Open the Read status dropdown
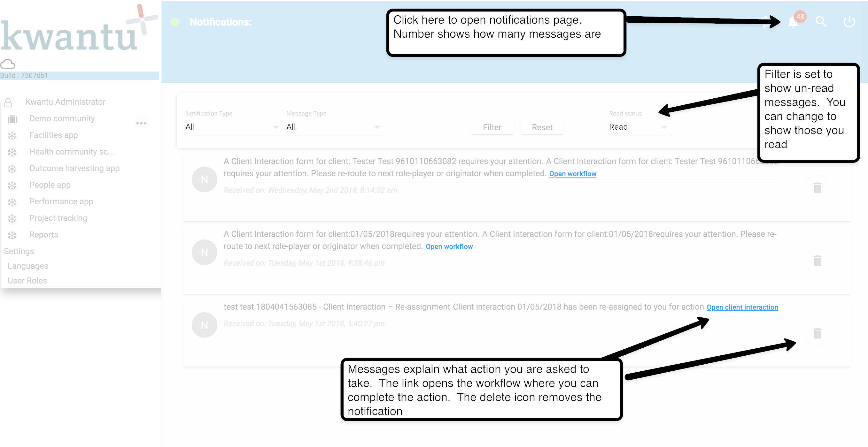868x447 pixels. 639,127
